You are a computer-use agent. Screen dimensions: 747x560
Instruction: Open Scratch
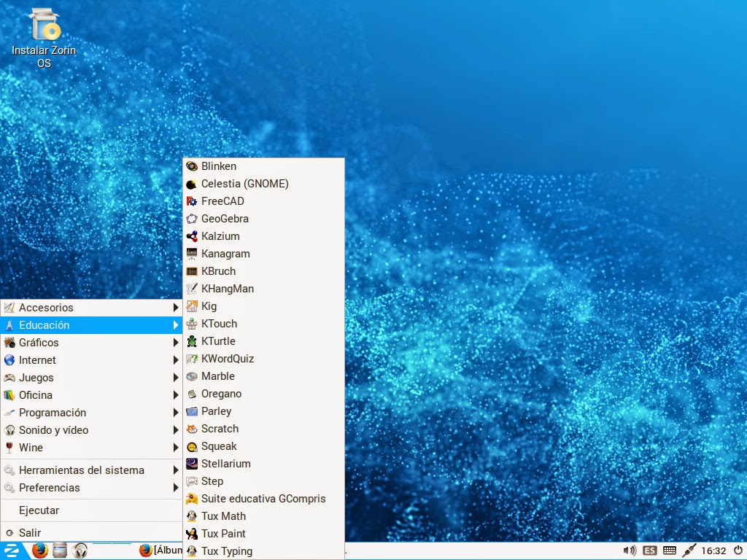(219, 429)
